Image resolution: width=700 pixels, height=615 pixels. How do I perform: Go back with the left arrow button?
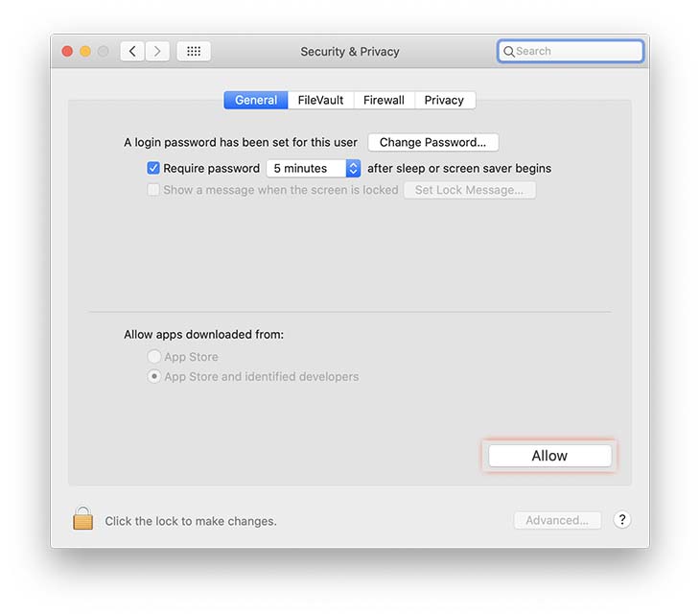(x=132, y=52)
